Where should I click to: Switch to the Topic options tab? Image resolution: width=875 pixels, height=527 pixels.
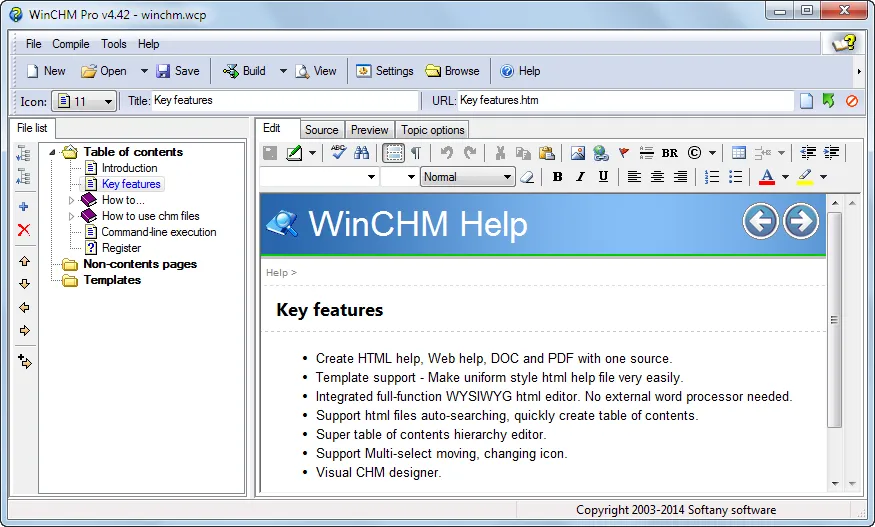point(432,130)
